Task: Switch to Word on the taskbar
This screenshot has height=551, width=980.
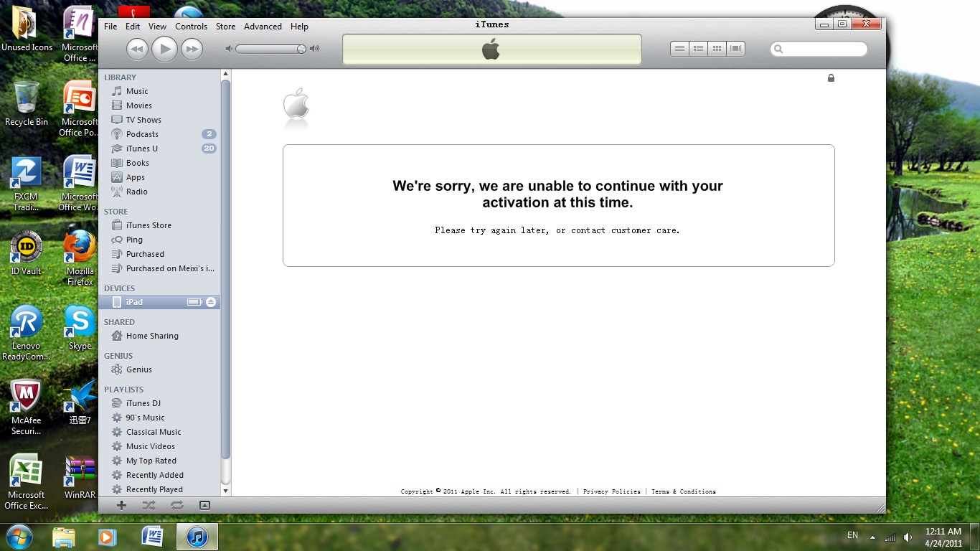Action: click(x=152, y=537)
